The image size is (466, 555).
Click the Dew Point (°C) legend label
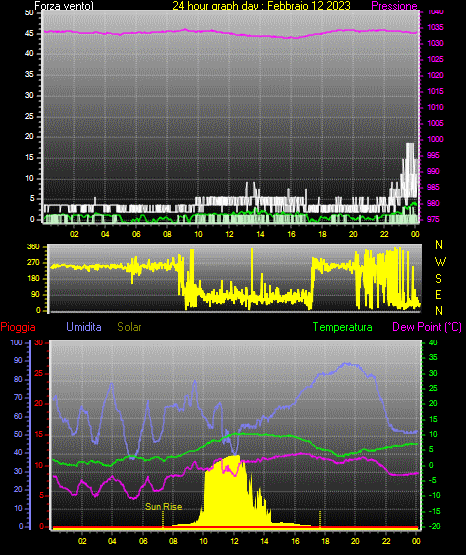tap(427, 327)
